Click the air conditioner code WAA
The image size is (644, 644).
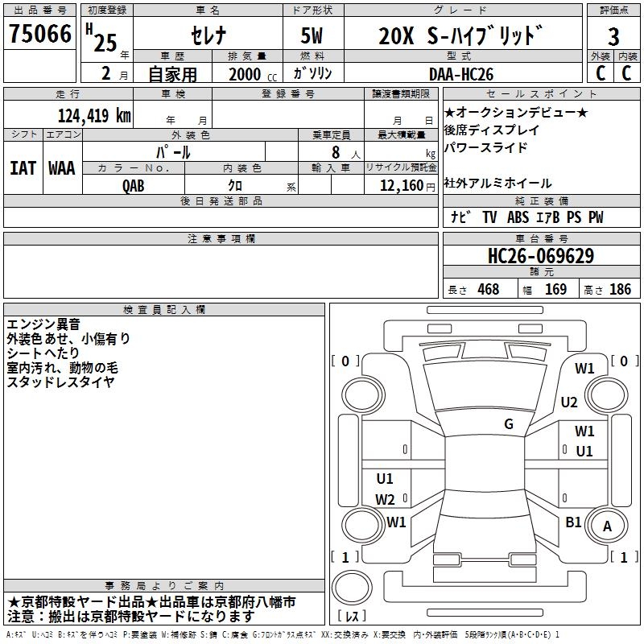[62, 168]
